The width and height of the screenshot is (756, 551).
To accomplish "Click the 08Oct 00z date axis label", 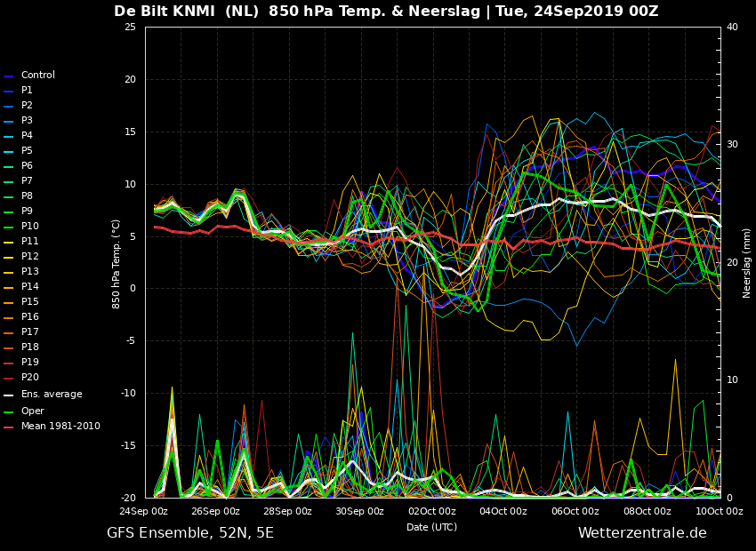I will 647,511.
